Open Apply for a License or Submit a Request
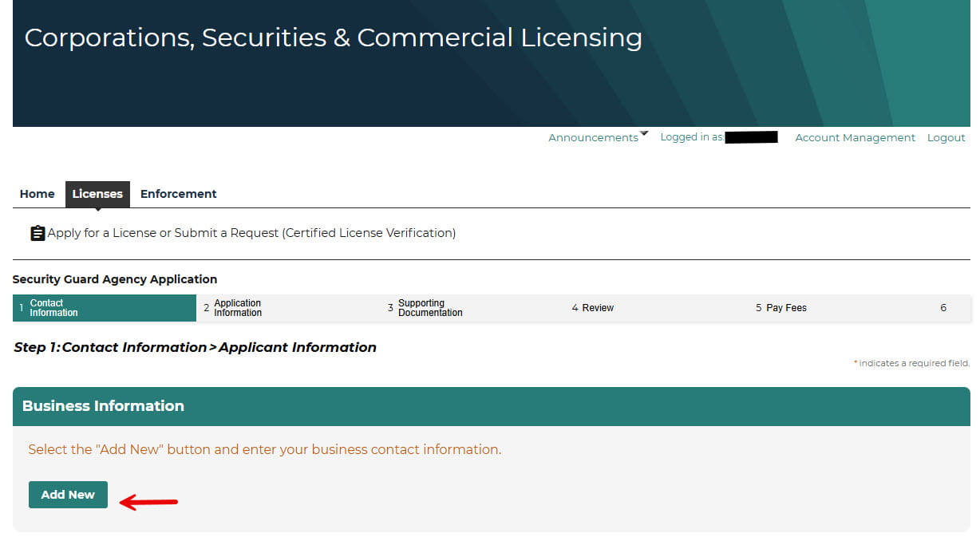980x541 pixels. click(x=251, y=233)
